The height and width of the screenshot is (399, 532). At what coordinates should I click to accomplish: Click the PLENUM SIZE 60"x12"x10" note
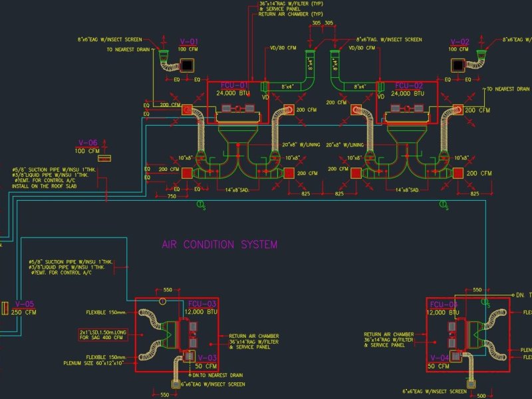pos(93,363)
